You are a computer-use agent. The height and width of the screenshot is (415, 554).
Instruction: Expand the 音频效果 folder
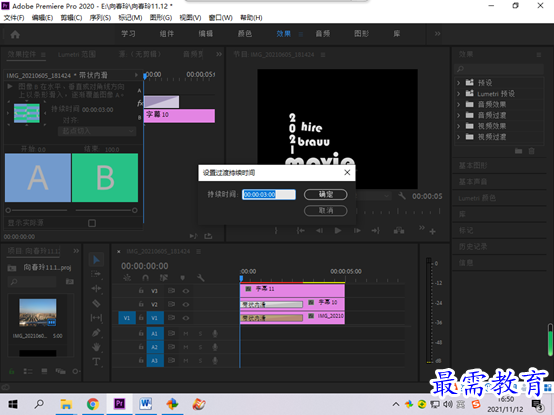(458, 105)
